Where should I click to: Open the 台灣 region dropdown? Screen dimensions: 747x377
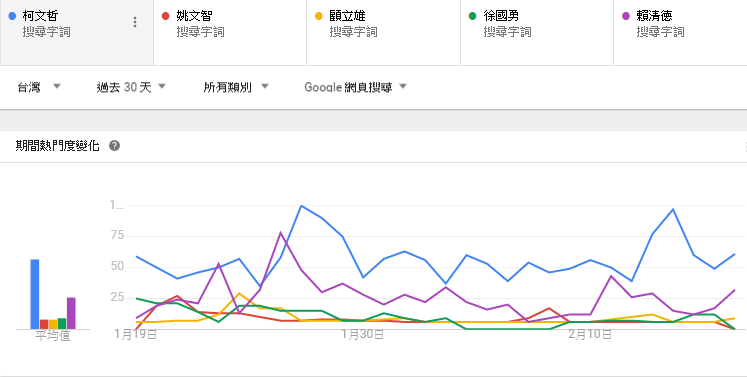(39, 87)
